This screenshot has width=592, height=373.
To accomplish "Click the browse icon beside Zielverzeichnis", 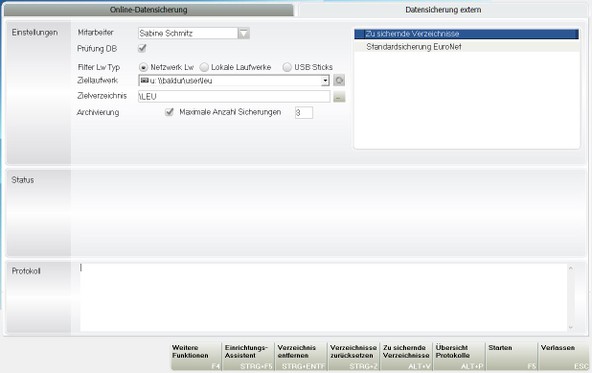I will tap(339, 97).
